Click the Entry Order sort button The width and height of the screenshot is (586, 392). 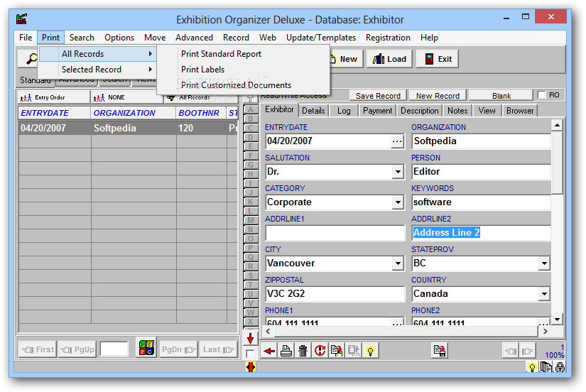[54, 97]
